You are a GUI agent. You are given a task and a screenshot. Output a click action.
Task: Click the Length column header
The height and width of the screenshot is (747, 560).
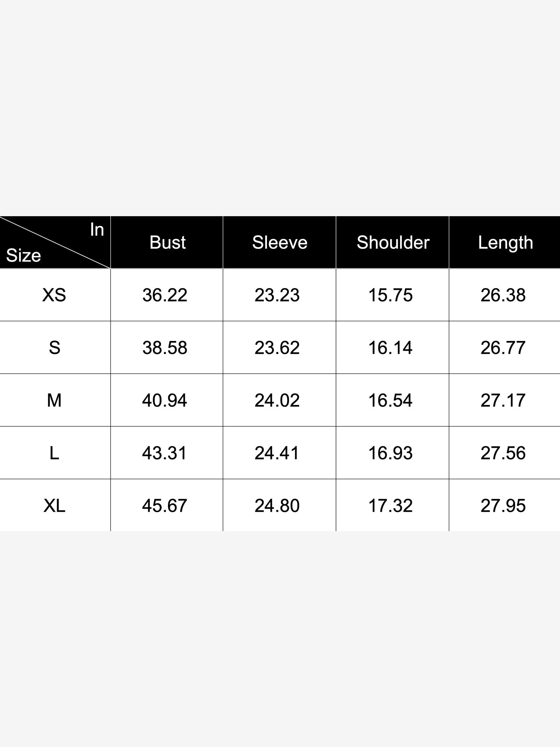(505, 243)
